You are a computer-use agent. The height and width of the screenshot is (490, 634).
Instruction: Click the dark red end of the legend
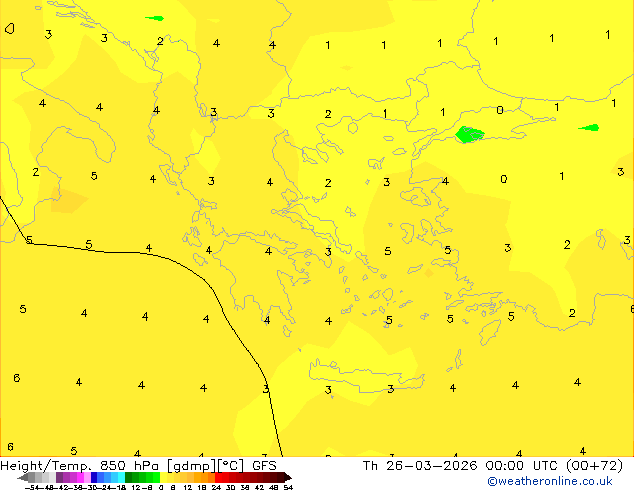(x=278, y=478)
